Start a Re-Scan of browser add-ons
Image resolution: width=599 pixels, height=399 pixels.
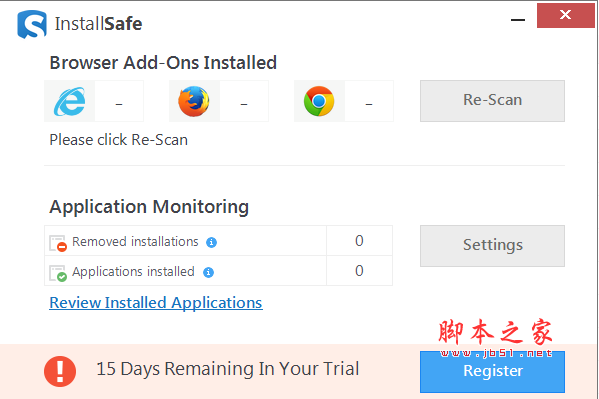click(x=492, y=101)
